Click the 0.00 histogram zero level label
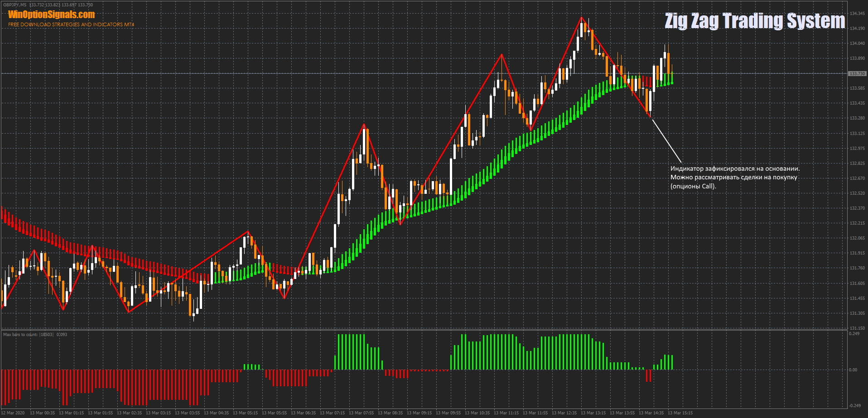This screenshot has width=868, height=418. point(853,370)
